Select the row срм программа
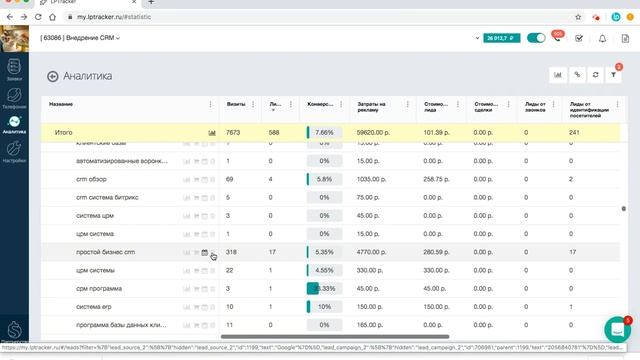This screenshot has height=360, width=640. [x=331, y=289]
